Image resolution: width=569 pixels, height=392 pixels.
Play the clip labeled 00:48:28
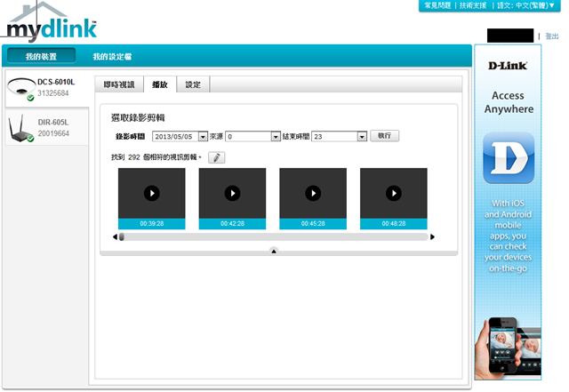pos(393,193)
